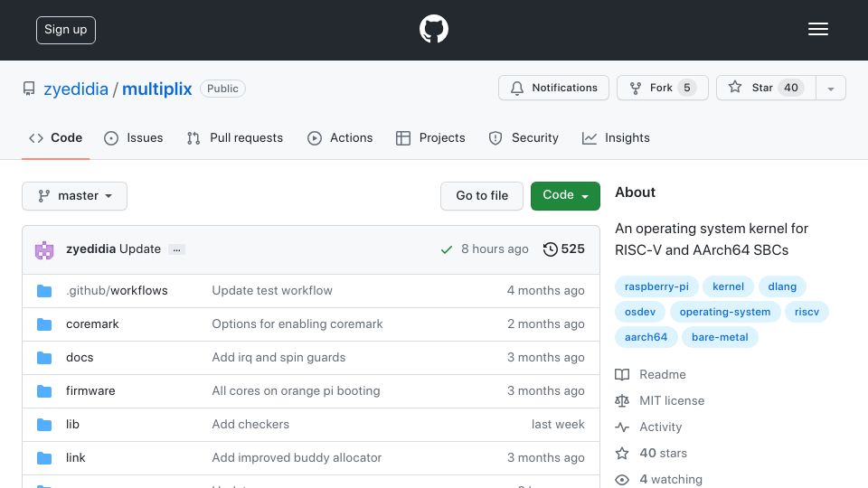Click the repository icon beside zyedidia
Viewport: 868px width, 488px height.
tap(29, 89)
